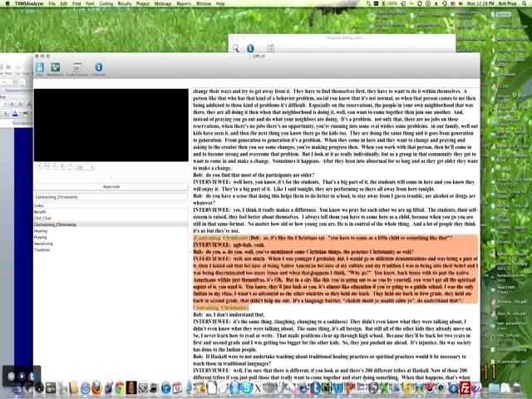Click the clock showing Mon 12:29 PM

480,3
